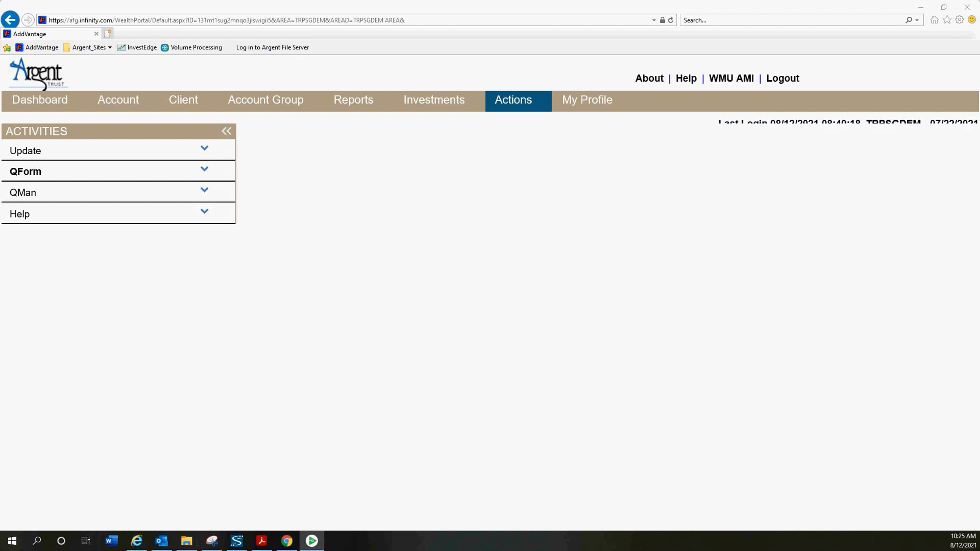
Task: Click the Argent Trust logo
Action: click(38, 74)
